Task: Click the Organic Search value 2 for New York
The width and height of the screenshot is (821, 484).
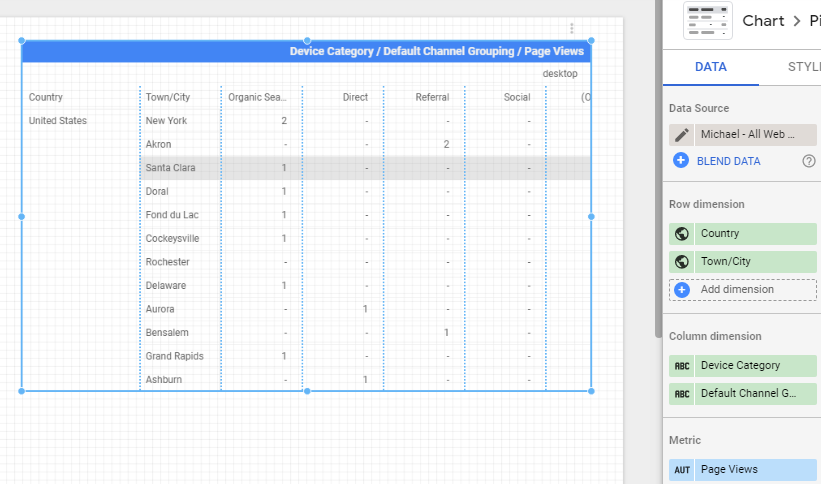Action: (x=284, y=121)
